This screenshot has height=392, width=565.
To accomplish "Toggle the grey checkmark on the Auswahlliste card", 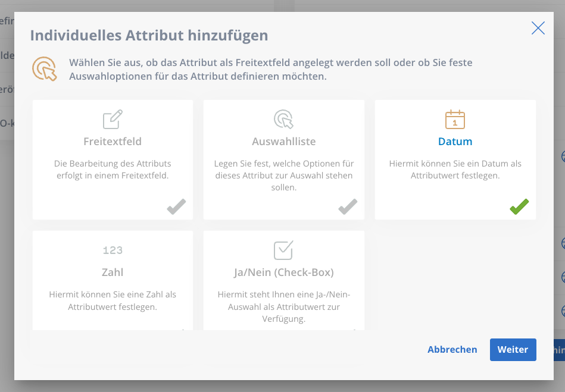I will [x=348, y=206].
